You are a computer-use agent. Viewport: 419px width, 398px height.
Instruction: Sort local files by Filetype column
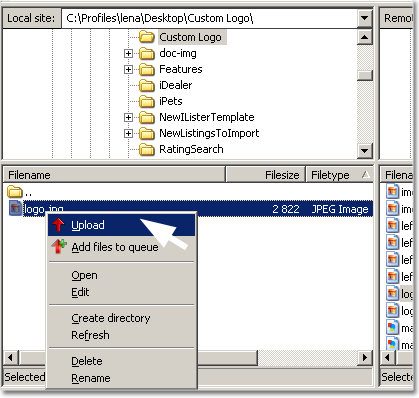coord(339,175)
